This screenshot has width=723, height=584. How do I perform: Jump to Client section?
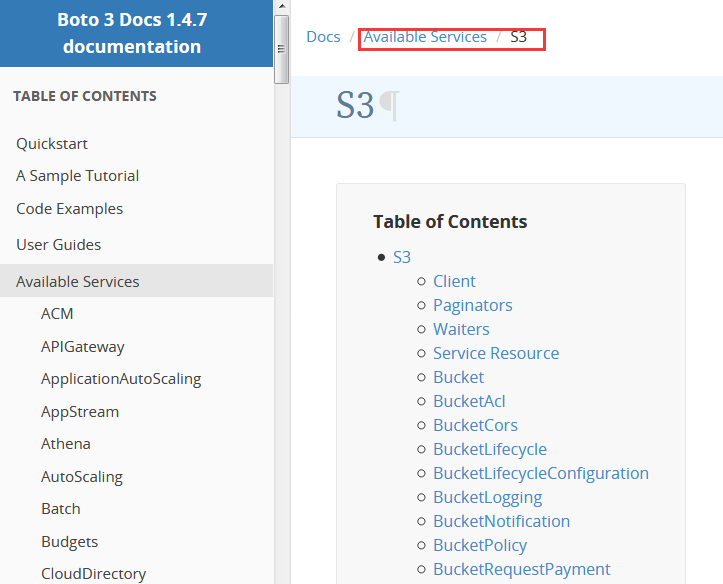tap(454, 281)
